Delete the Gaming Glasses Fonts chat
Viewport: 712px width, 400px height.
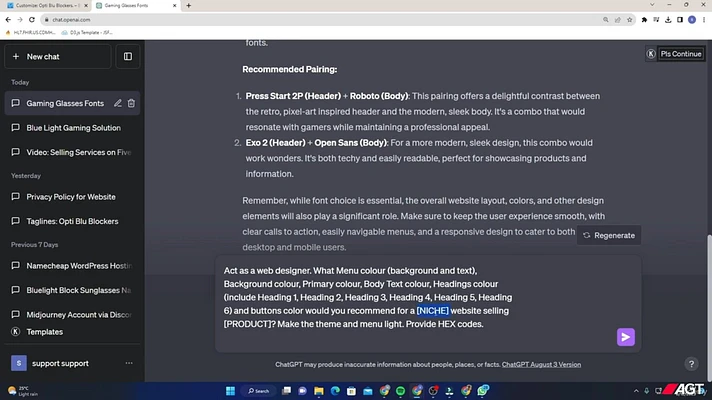tap(131, 104)
